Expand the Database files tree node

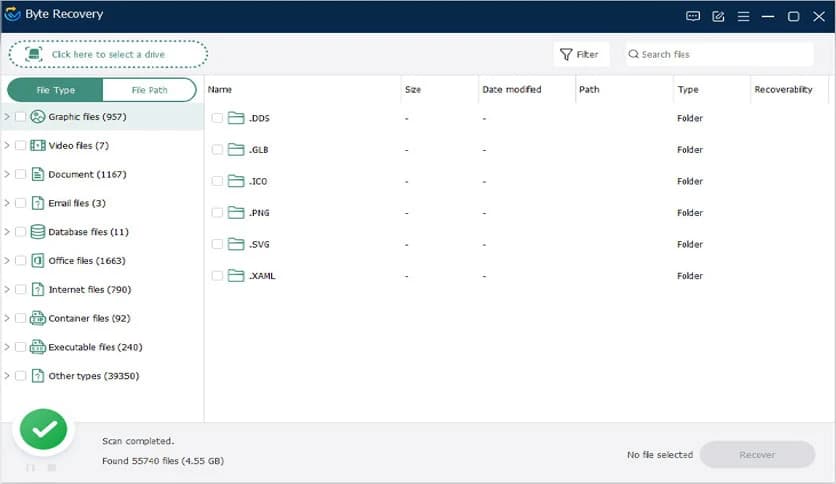point(7,231)
